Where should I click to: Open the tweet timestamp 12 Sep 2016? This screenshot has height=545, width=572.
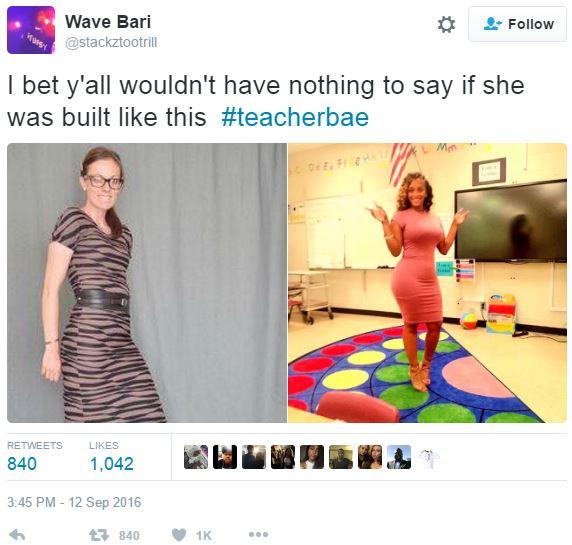pos(74,502)
